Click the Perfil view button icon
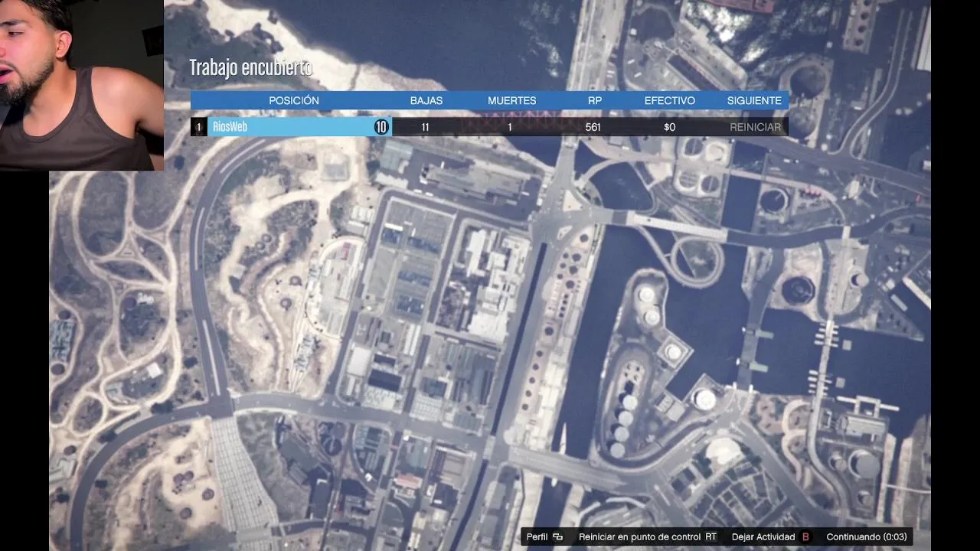Screen dimensions: 980x551 (557, 537)
